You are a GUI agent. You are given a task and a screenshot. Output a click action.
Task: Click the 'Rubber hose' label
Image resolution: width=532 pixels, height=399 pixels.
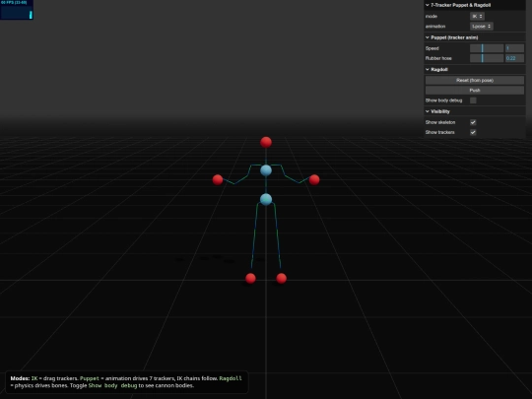[x=438, y=58]
